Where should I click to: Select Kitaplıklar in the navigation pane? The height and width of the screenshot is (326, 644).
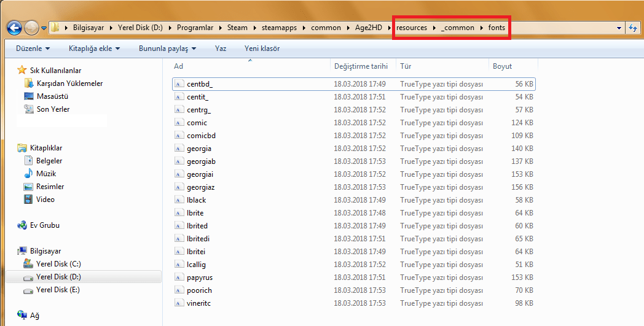[x=46, y=148]
